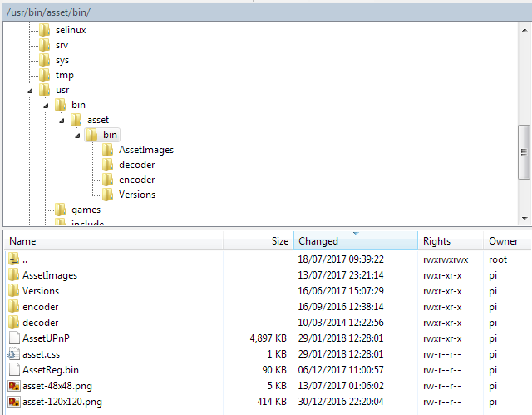
Task: Click the asset-120x120.png image icon
Action: (x=13, y=402)
